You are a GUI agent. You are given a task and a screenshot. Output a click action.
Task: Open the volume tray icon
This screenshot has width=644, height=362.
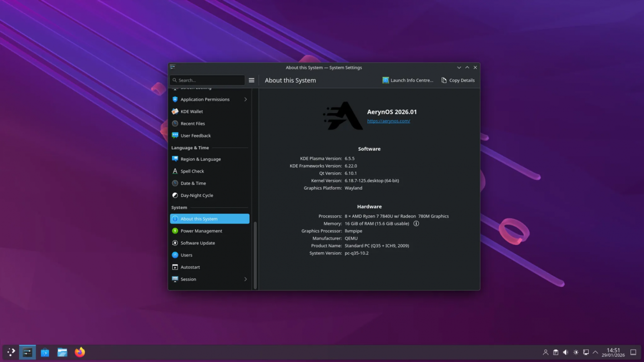(x=566, y=352)
